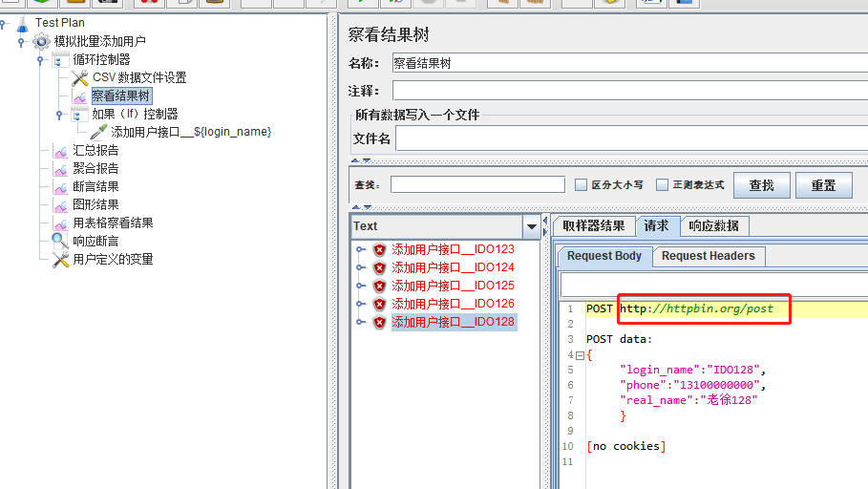Viewport: 868px width, 489px height.
Task: Click the red error shield beside IDO123 result
Action: click(379, 250)
